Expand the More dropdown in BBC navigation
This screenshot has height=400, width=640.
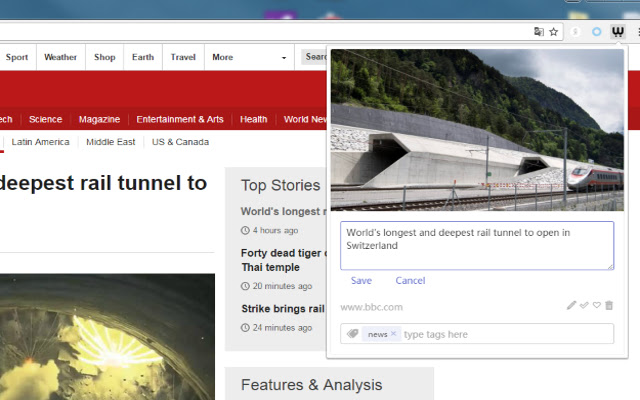click(249, 57)
